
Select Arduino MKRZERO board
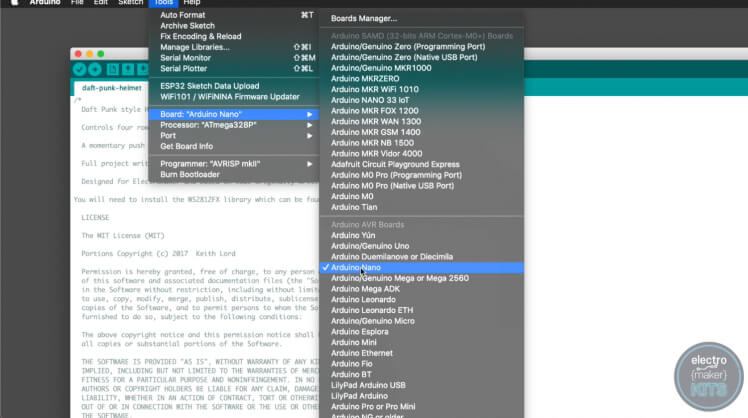[x=422, y=79]
